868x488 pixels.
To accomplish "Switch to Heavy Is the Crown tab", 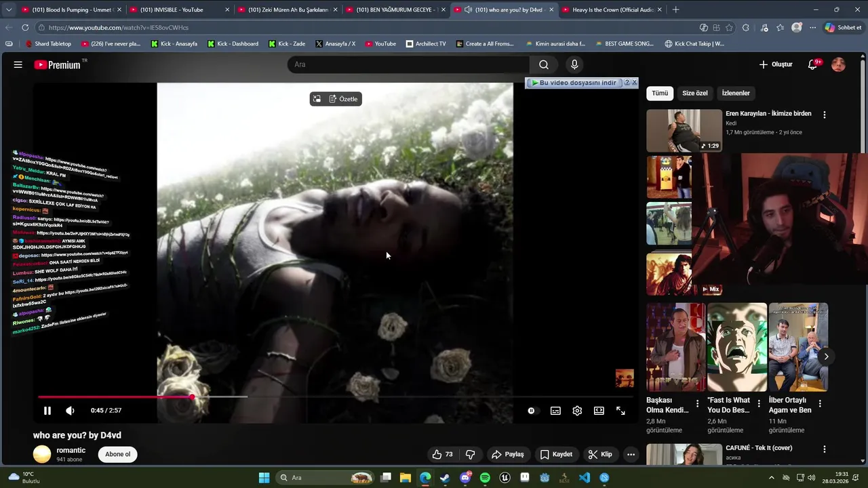I will pyautogui.click(x=612, y=9).
